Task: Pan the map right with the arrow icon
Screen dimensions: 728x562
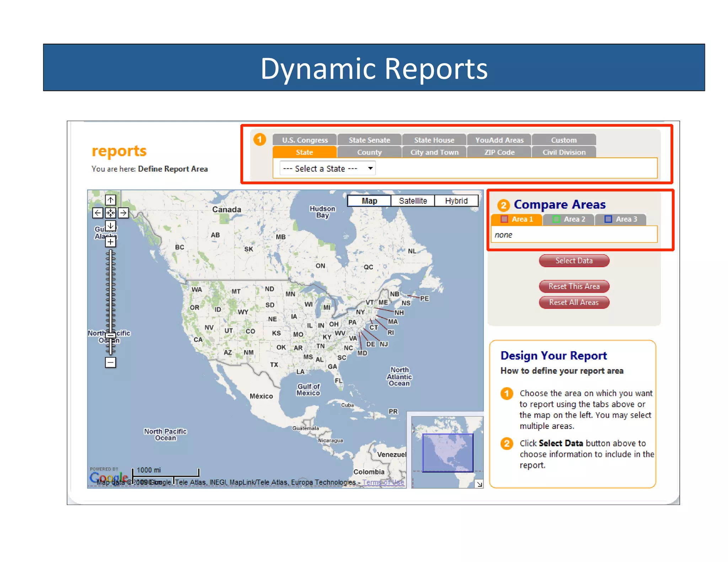Action: tap(123, 213)
